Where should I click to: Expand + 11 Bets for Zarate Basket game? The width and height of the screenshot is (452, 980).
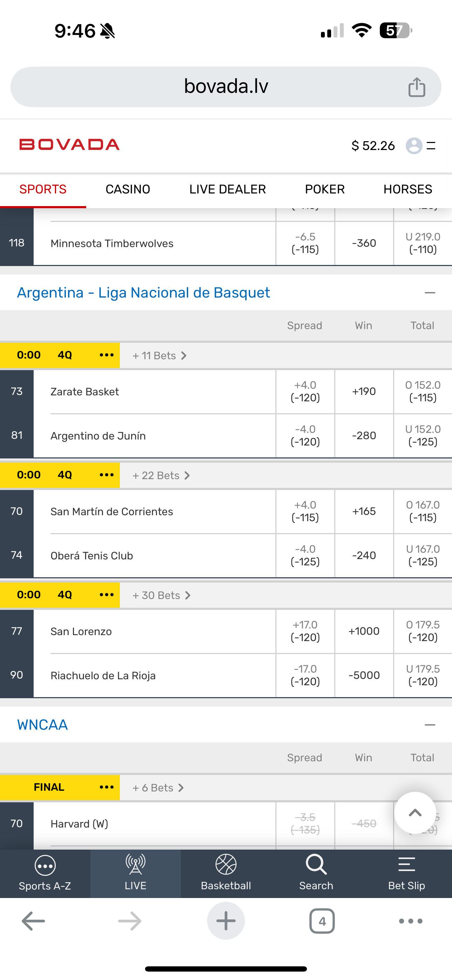[159, 356]
